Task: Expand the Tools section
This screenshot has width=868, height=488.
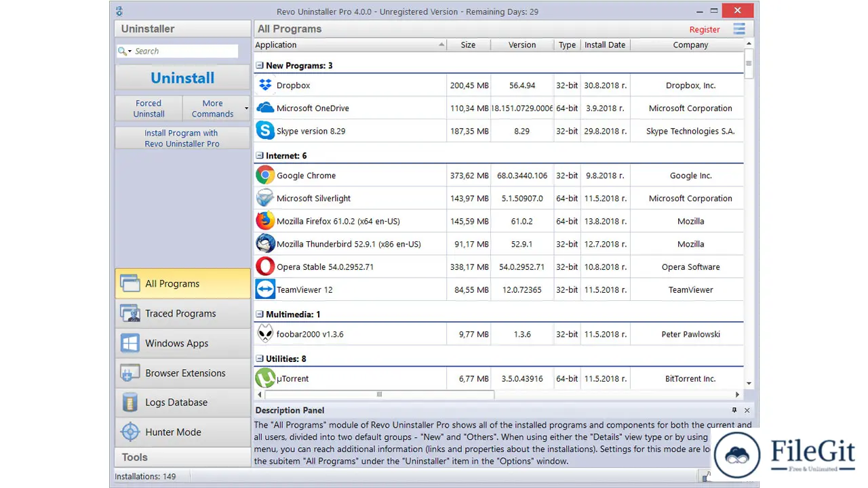Action: [182, 457]
